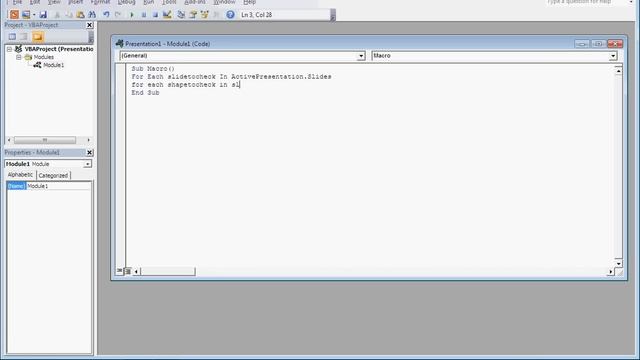
Task: Switch to PowerPoint via View Microsoft PowerPoint icon
Action: point(14,15)
